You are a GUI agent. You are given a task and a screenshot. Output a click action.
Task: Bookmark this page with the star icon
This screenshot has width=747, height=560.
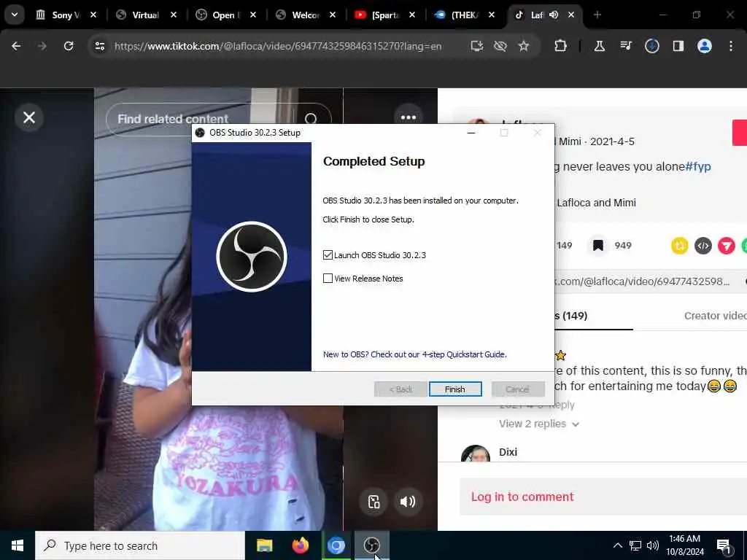(x=524, y=46)
